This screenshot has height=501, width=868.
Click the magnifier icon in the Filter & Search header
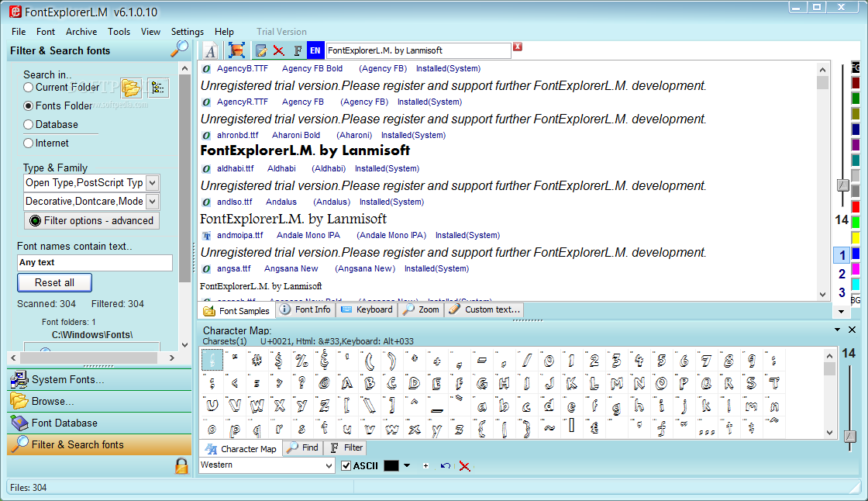[179, 50]
